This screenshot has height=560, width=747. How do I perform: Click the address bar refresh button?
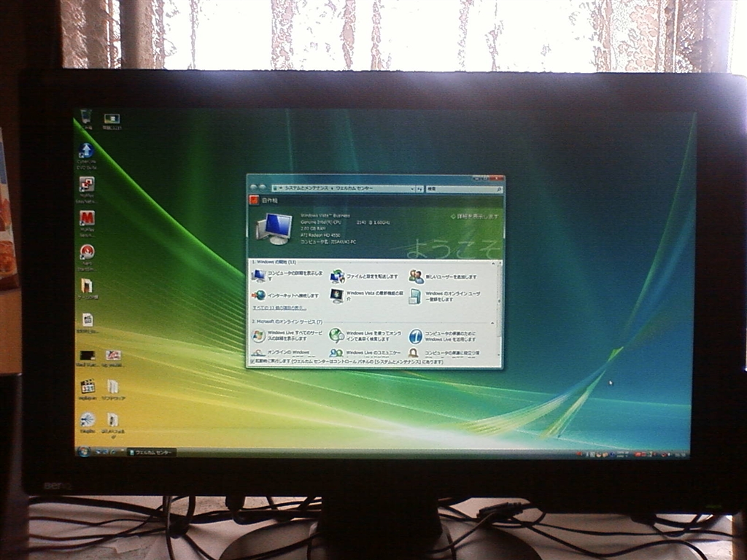419,189
